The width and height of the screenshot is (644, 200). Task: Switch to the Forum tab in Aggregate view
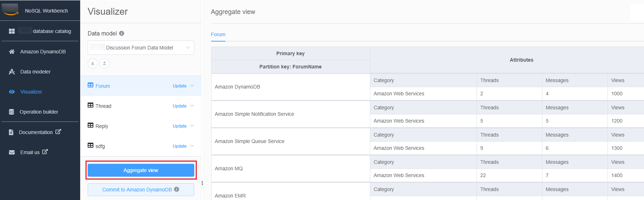point(218,34)
